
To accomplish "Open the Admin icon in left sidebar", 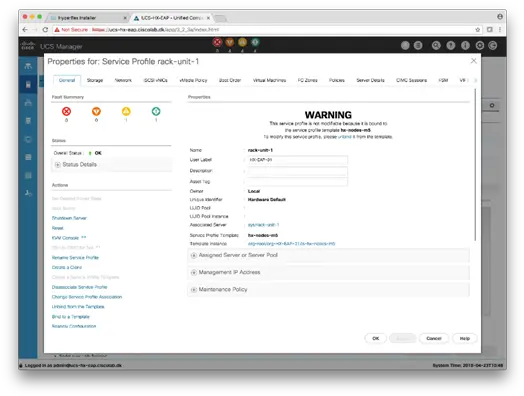I will click(28, 193).
